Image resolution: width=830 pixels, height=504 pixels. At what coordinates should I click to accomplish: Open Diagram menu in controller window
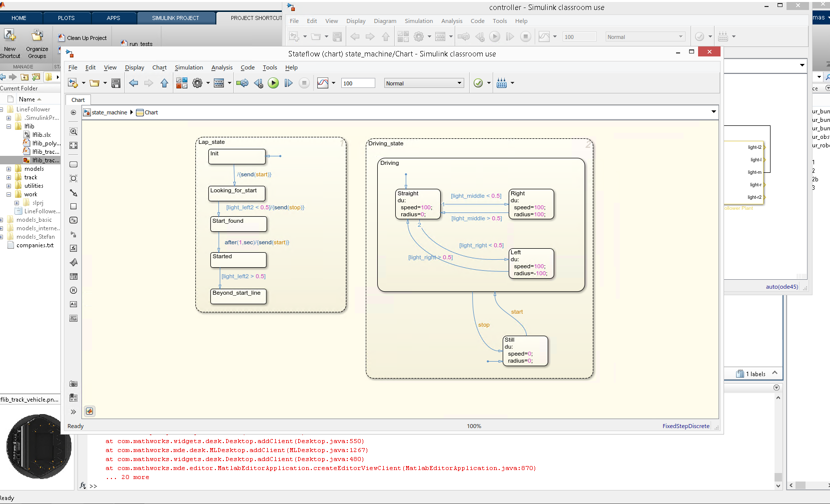tap(385, 21)
